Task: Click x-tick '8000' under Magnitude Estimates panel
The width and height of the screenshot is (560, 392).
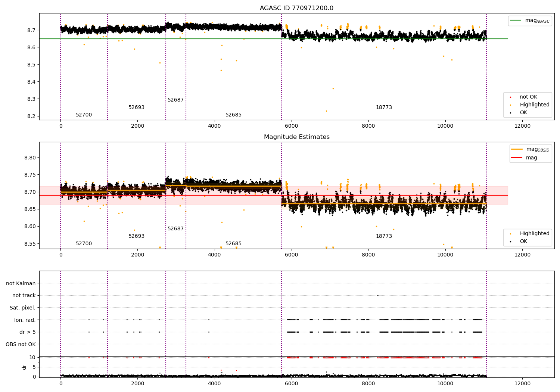Action: coord(368,255)
